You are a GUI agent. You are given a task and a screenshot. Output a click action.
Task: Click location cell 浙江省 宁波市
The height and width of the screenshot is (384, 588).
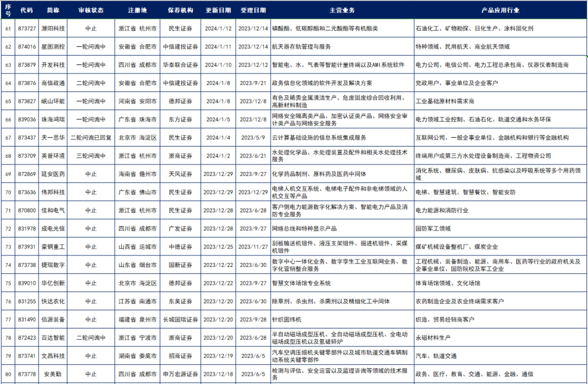tap(137, 338)
